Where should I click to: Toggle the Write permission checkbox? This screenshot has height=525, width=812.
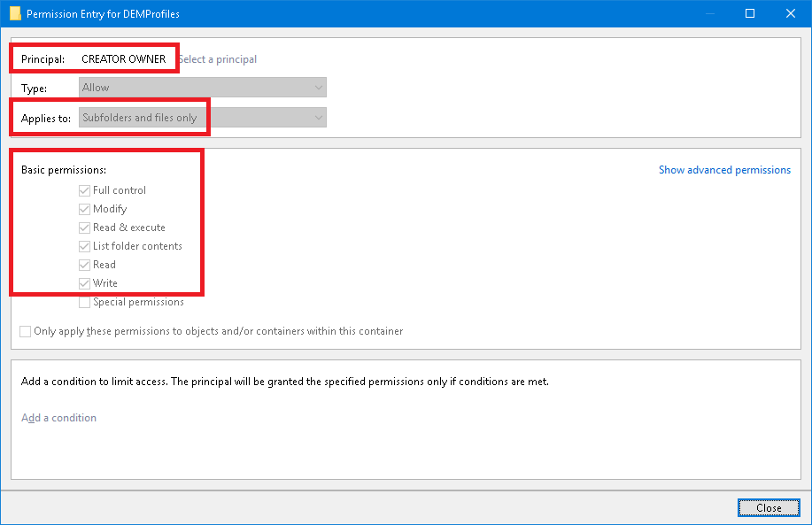coord(85,283)
